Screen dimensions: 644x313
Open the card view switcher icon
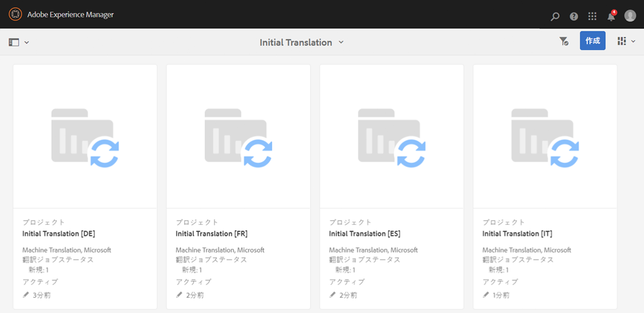[x=622, y=41]
